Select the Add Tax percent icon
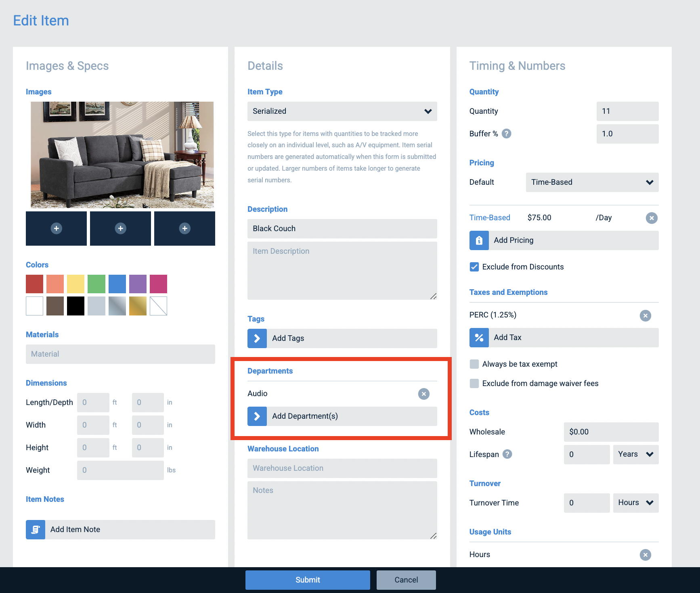 coord(479,338)
